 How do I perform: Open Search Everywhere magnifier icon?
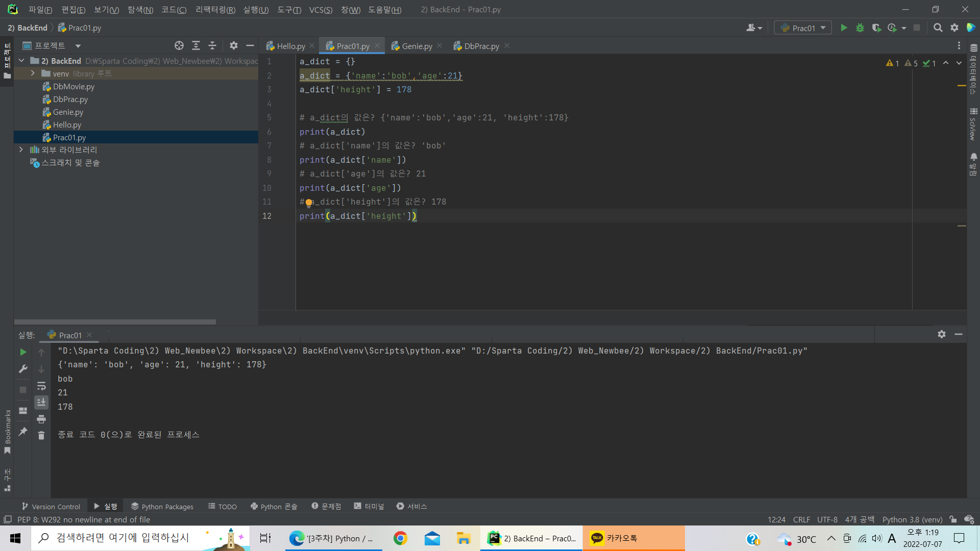click(x=938, y=28)
